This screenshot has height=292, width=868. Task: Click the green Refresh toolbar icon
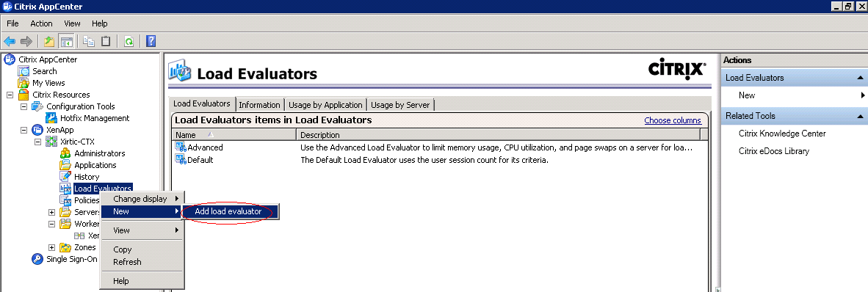(x=129, y=42)
